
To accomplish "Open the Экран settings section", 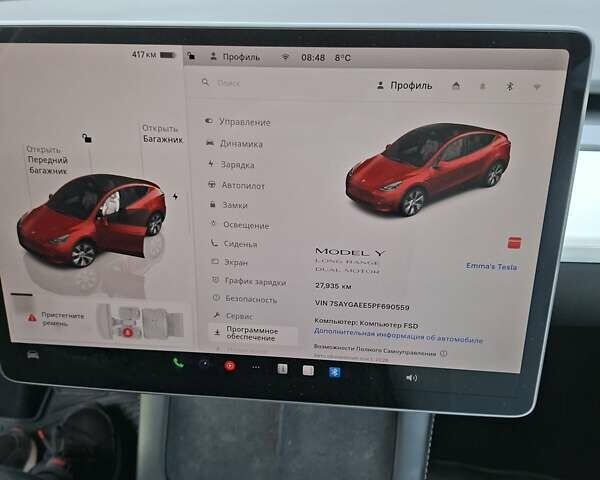I will tap(230, 262).
